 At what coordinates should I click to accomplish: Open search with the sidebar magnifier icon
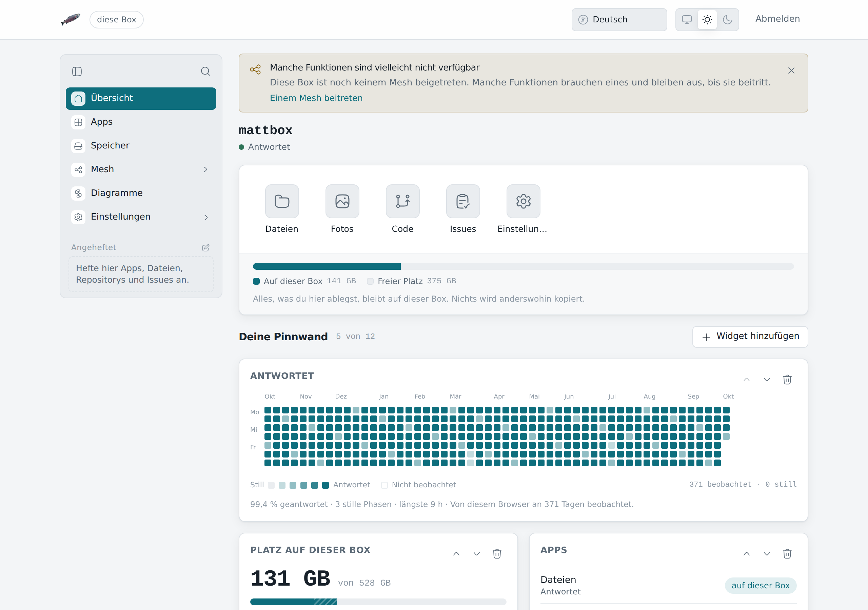tap(205, 72)
